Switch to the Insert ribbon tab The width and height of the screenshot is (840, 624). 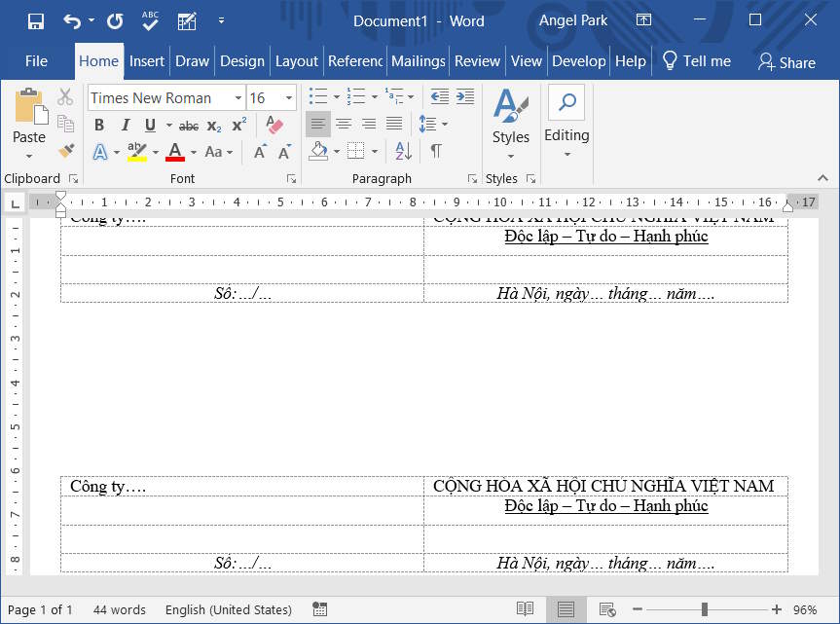click(x=147, y=60)
